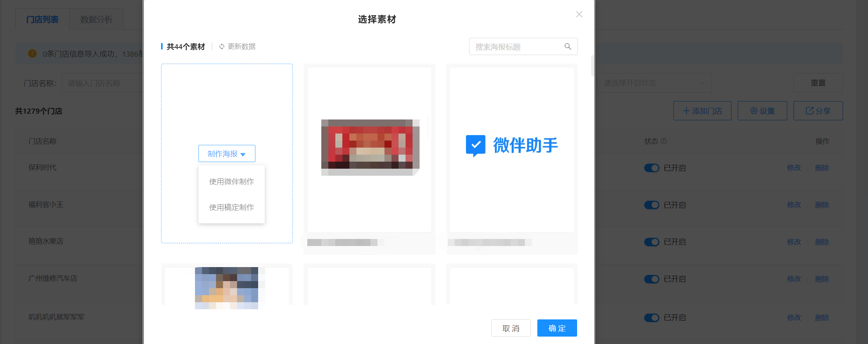Click 更新数据 link text
This screenshot has height=344, width=868.
click(x=241, y=46)
